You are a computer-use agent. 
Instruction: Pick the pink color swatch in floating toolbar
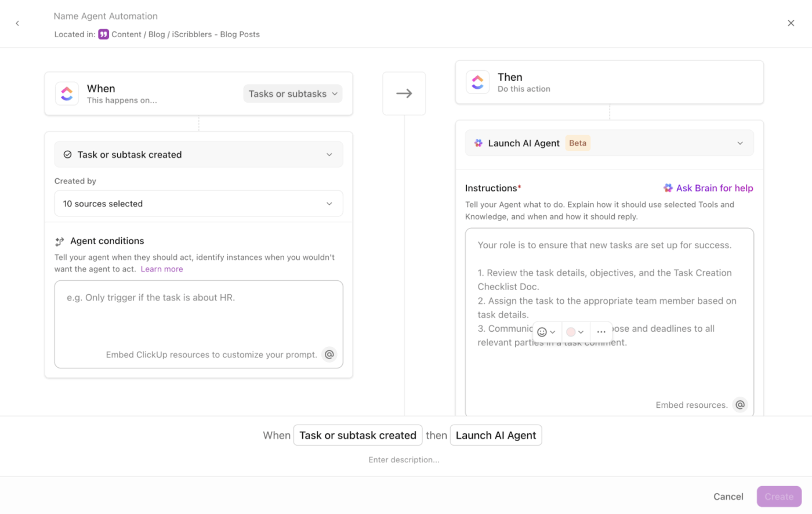tap(571, 332)
